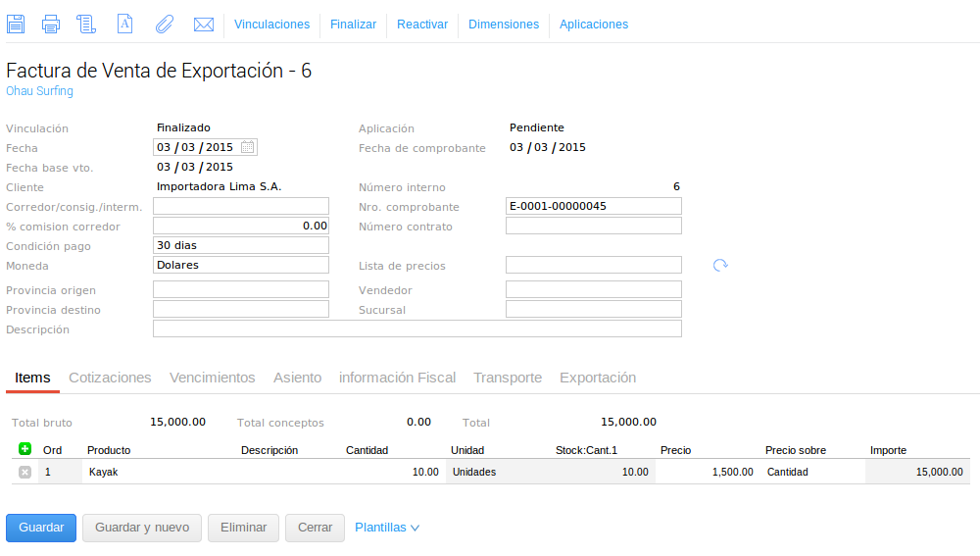The image size is (980, 556).
Task: Click the Eliminar button
Action: [x=244, y=528]
